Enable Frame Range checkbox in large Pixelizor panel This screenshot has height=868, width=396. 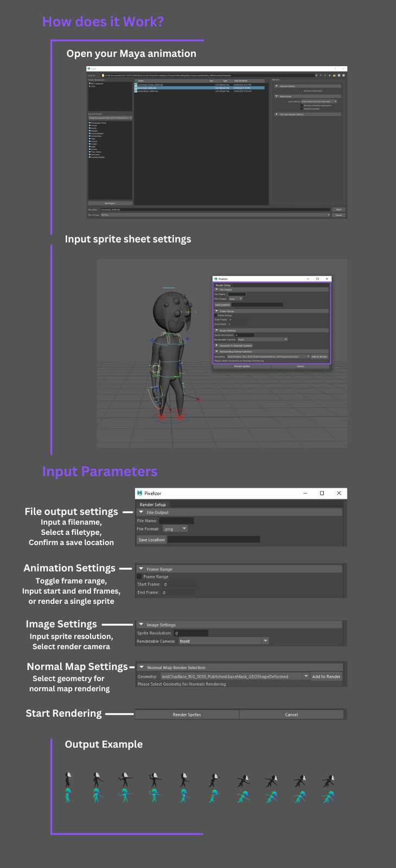click(x=139, y=577)
